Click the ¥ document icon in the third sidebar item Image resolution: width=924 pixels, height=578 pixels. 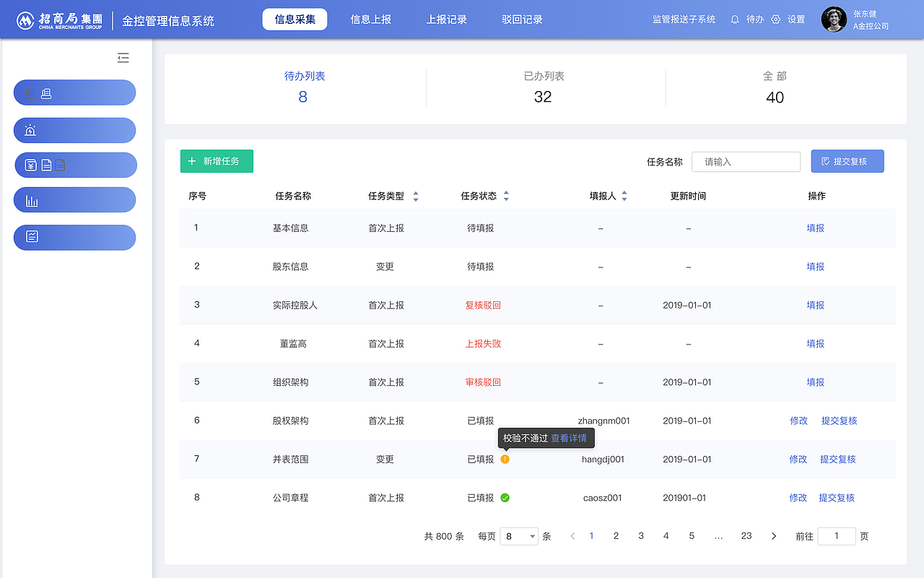coord(31,165)
